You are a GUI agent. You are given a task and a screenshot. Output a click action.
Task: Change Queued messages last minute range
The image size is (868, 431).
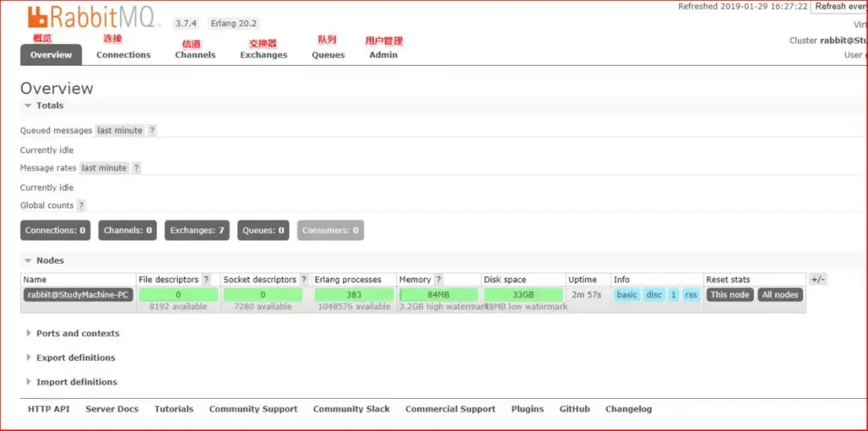tap(120, 131)
